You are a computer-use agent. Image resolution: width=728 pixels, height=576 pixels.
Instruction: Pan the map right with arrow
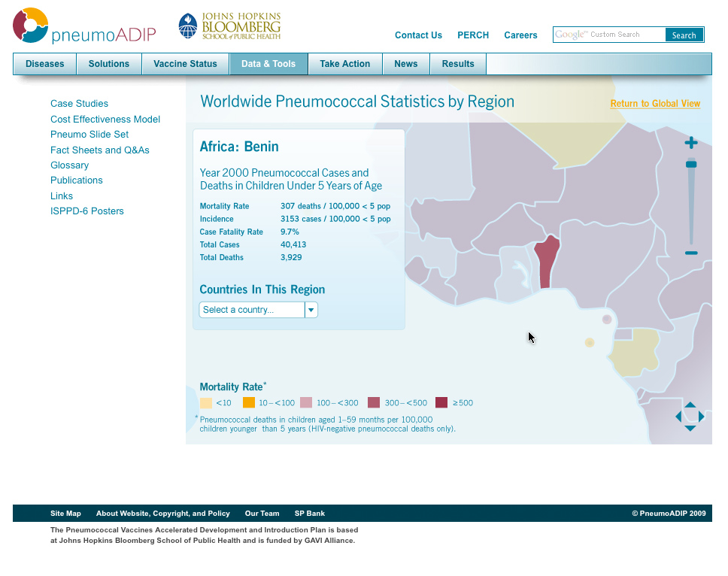pyautogui.click(x=702, y=417)
